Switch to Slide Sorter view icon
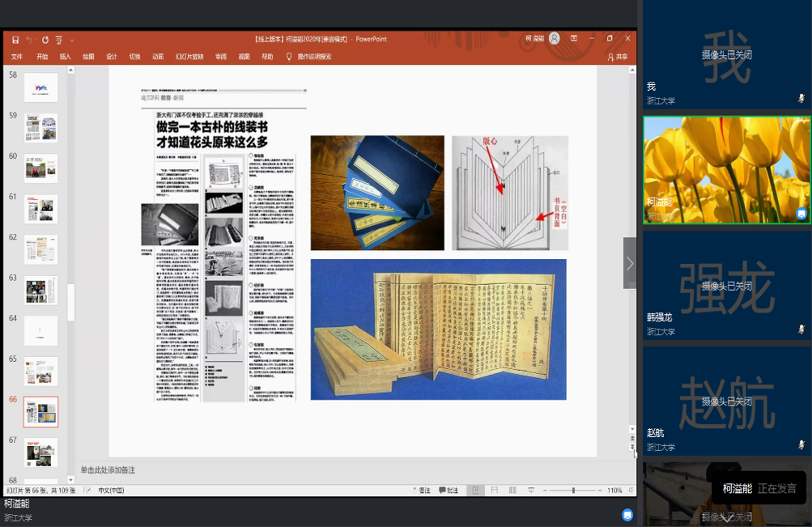 [493, 491]
